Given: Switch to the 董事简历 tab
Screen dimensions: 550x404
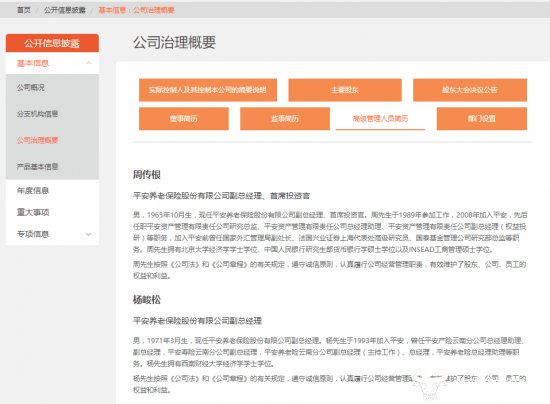Looking at the screenshot, I should 184,119.
